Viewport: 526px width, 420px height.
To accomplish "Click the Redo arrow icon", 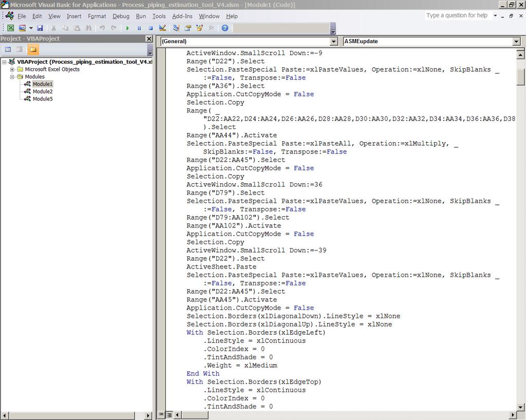I will click(x=114, y=28).
